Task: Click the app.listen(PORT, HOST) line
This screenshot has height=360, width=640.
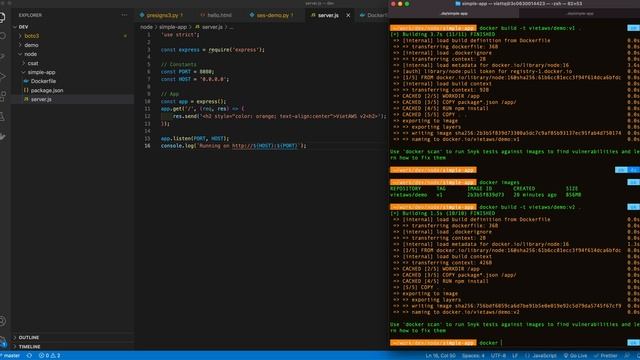Action: tap(195, 138)
